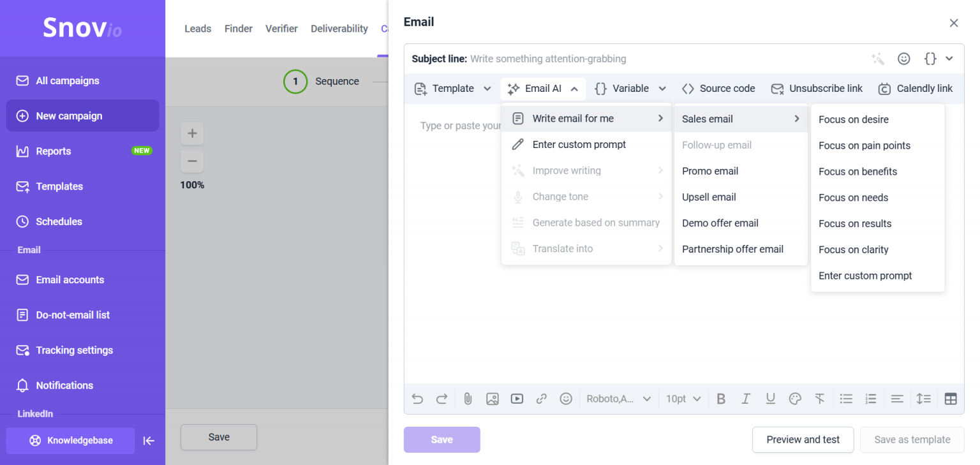This screenshot has height=465, width=980.
Task: Click the AI magic wand in subject line
Action: [x=878, y=59]
